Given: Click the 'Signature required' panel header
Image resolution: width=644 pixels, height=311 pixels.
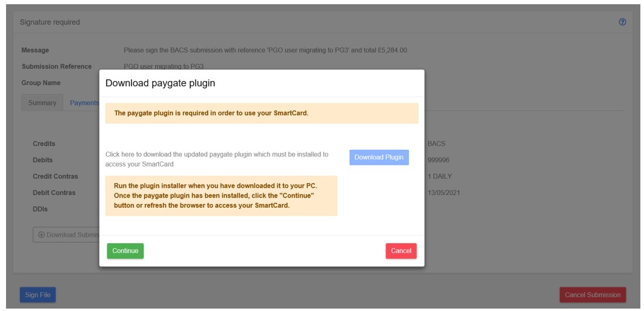Looking at the screenshot, I should (323, 22).
